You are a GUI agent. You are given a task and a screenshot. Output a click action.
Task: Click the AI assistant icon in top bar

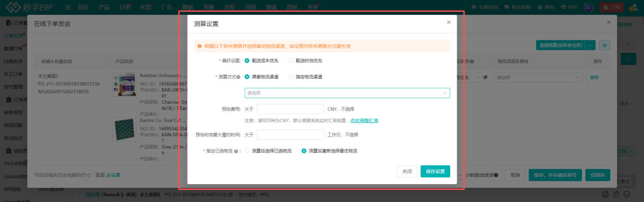pos(589,7)
